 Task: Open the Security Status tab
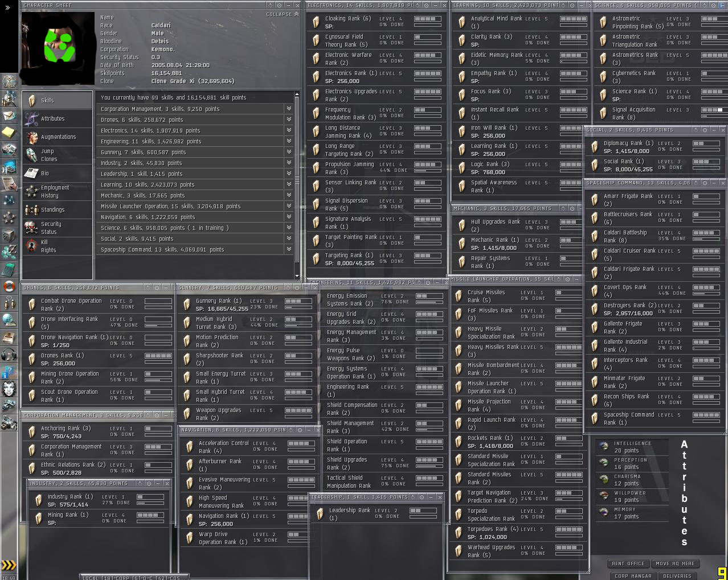coord(58,228)
